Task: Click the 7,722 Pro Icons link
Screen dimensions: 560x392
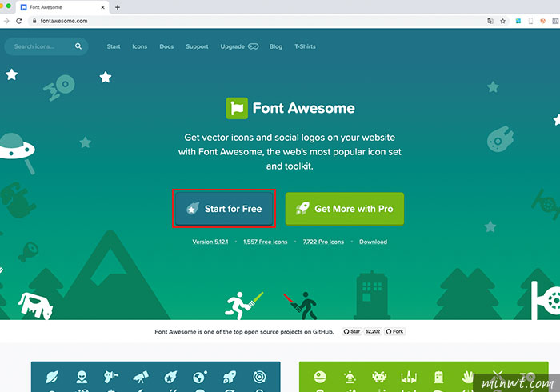Action: 323,242
